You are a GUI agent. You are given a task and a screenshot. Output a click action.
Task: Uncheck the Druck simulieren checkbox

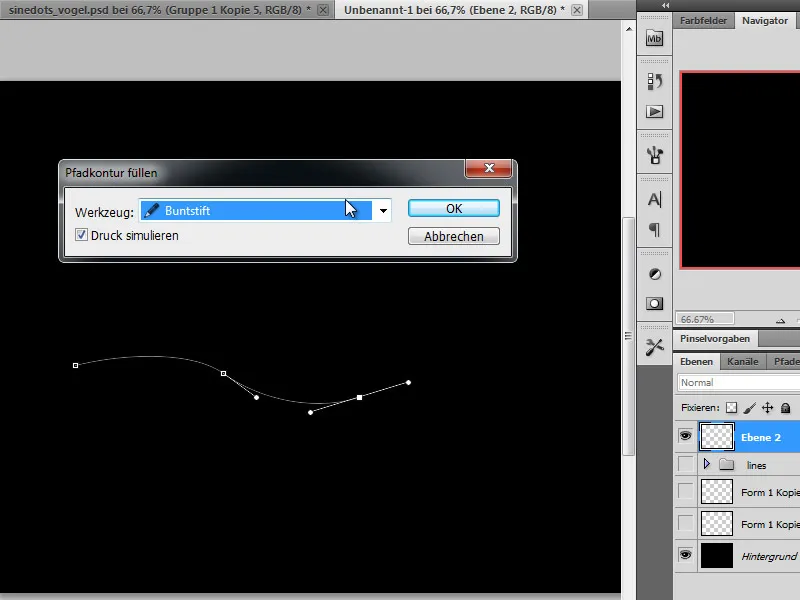pos(81,235)
